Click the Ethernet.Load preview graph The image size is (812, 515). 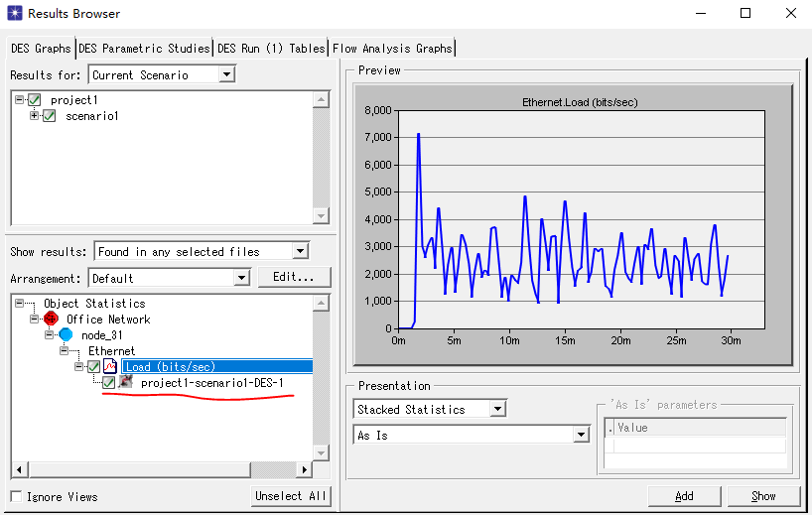click(573, 224)
